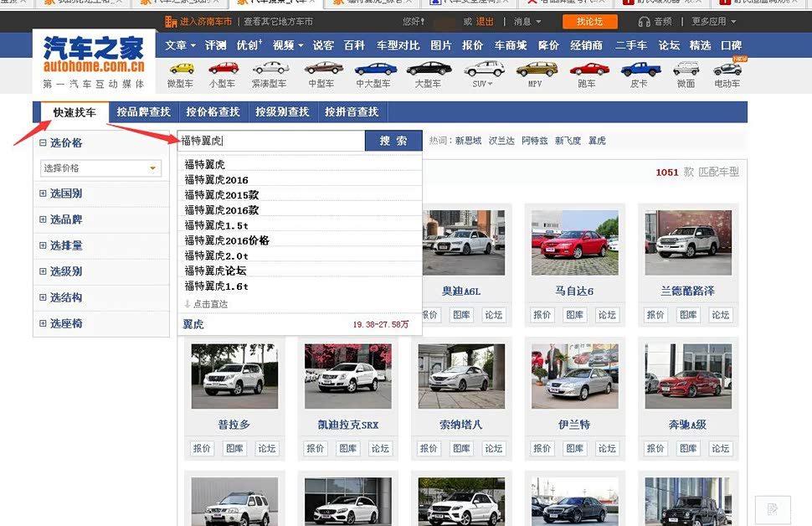812x526 pixels.
Task: Click the 皮卡 blue pickup icon
Action: coord(640,69)
